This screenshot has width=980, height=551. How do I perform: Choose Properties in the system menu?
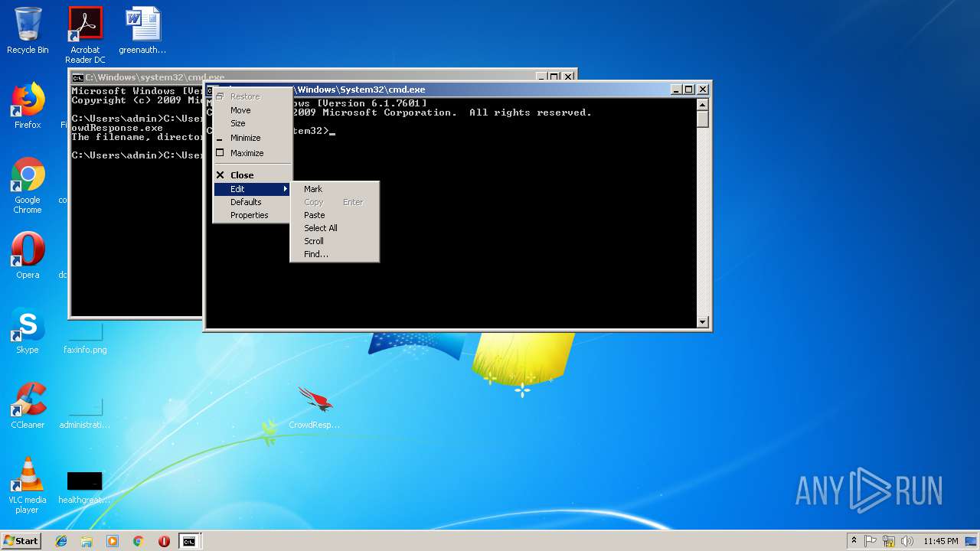252,215
